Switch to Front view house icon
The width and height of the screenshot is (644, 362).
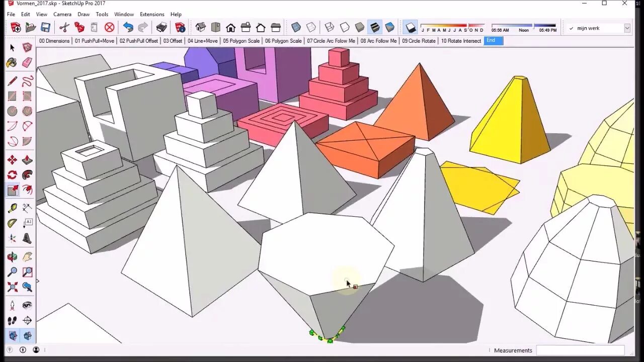click(x=230, y=28)
